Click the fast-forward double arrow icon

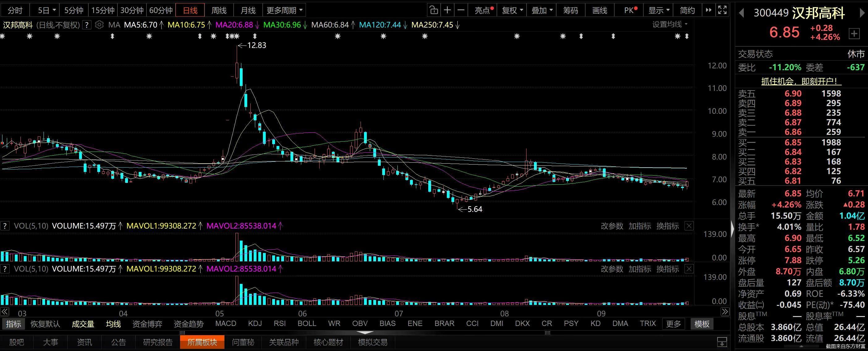click(708, 11)
